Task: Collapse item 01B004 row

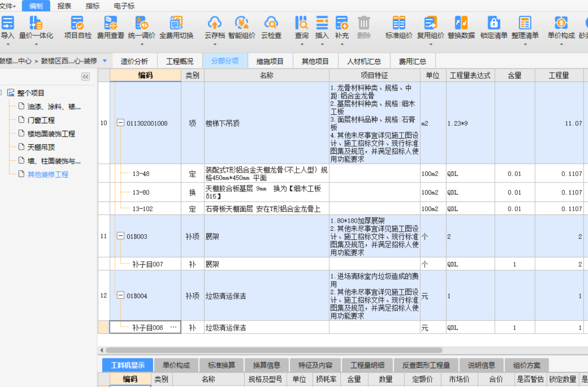Action: [x=120, y=296]
